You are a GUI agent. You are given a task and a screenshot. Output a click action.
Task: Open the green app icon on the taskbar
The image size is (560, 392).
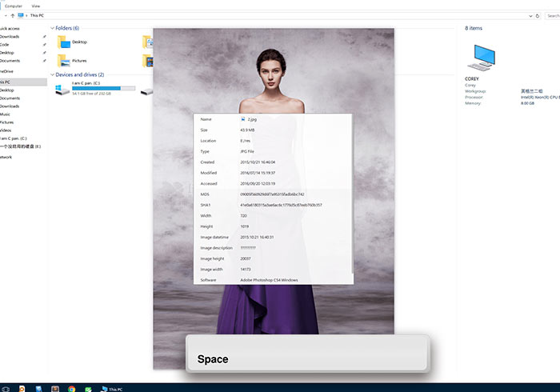tap(88, 389)
